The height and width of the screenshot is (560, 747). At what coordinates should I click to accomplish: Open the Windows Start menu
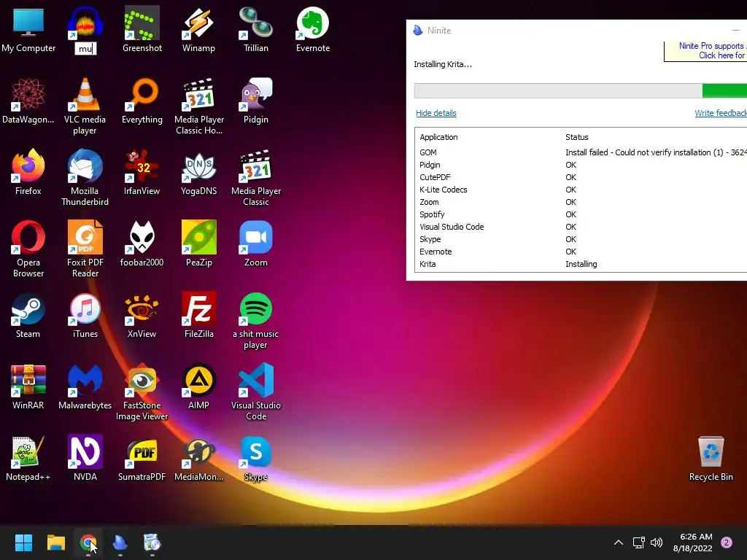point(23,542)
